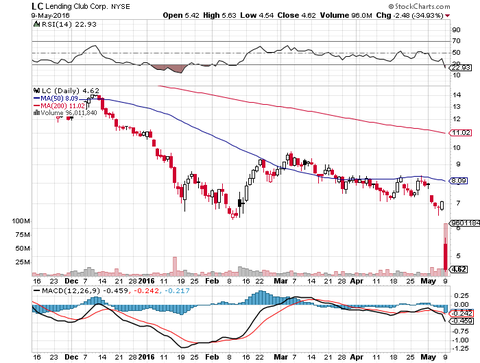Click the -0.217 histogram value in the MACD legend
This screenshot has height=363, width=480.
coord(177,291)
